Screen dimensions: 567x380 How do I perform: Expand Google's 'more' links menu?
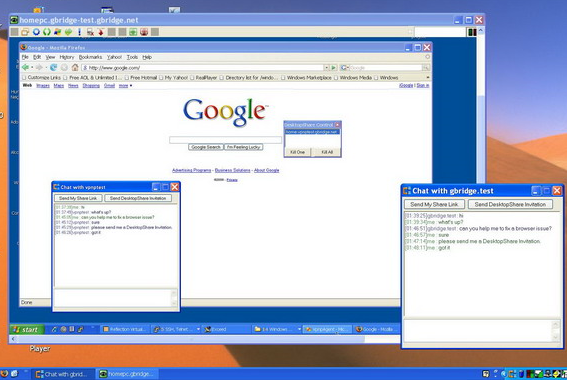[125, 86]
